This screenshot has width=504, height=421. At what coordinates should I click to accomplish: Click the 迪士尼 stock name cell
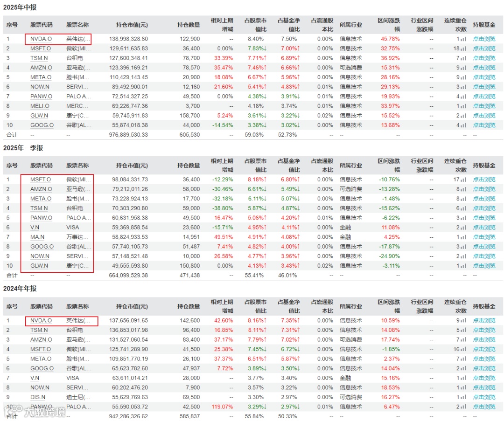tap(78, 397)
